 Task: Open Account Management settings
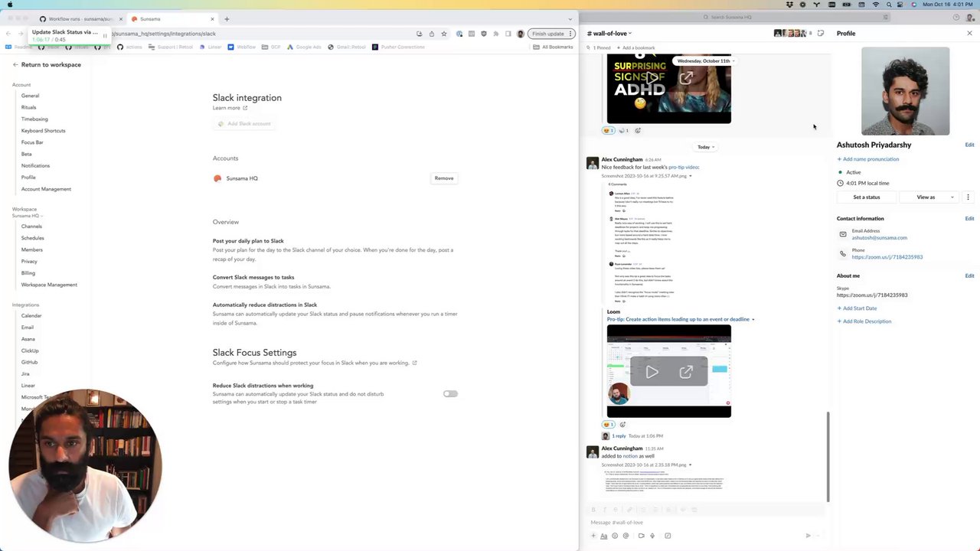tap(46, 189)
